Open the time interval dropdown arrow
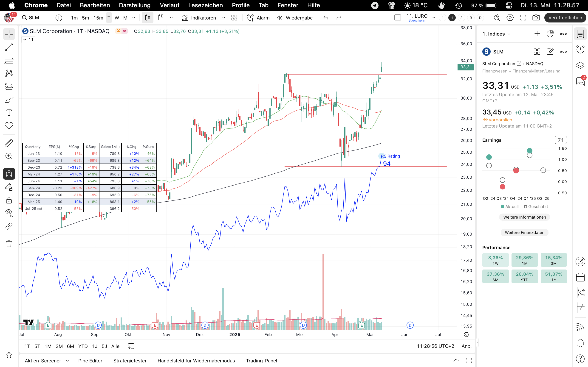This screenshot has width=588, height=367. [134, 18]
